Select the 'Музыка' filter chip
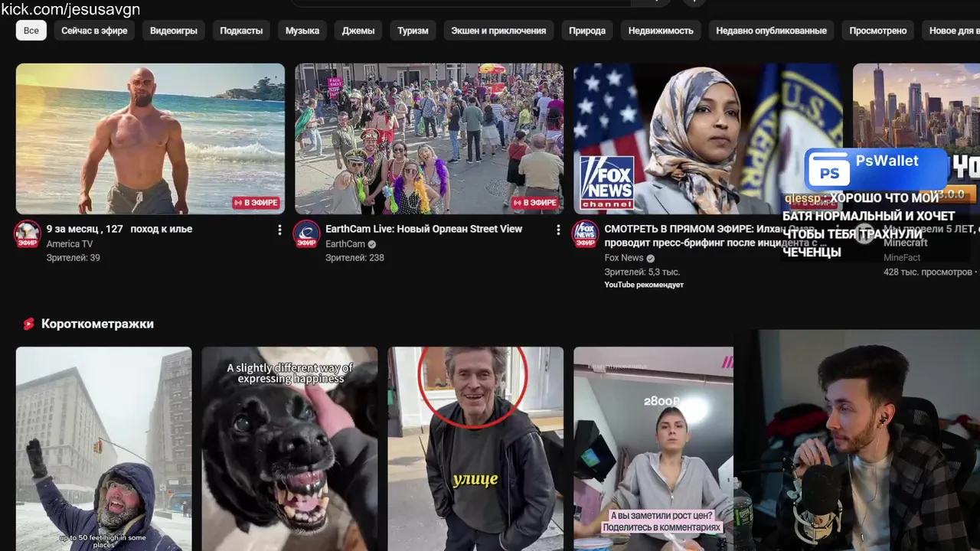This screenshot has height=551, width=980. coord(302,31)
